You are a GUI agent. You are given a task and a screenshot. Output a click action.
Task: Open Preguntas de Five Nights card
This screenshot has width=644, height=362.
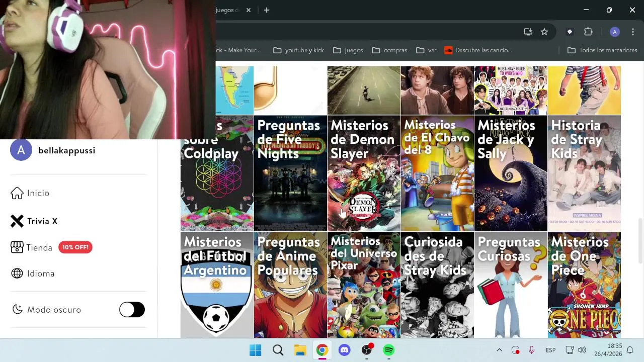(x=290, y=173)
